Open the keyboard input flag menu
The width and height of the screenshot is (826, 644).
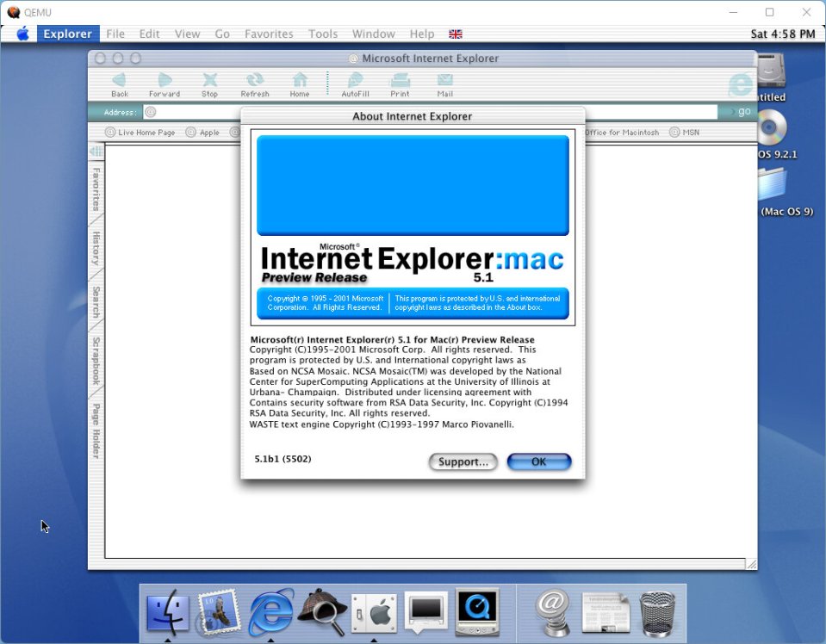[x=456, y=34]
